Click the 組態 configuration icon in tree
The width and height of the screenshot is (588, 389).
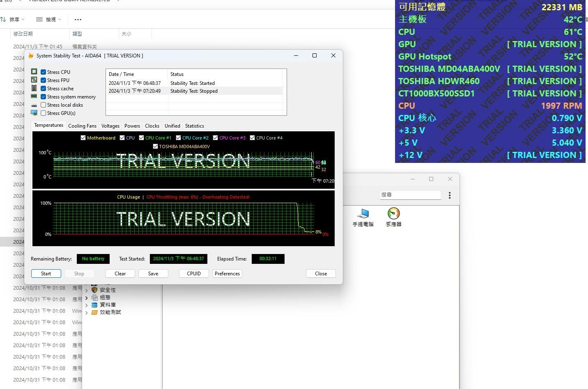tap(94, 297)
